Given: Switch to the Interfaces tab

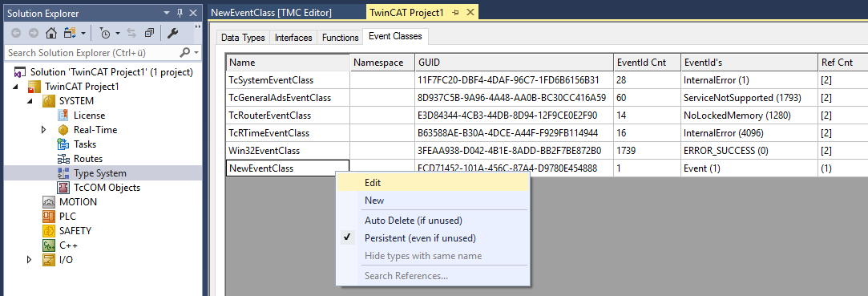Looking at the screenshot, I should (293, 38).
